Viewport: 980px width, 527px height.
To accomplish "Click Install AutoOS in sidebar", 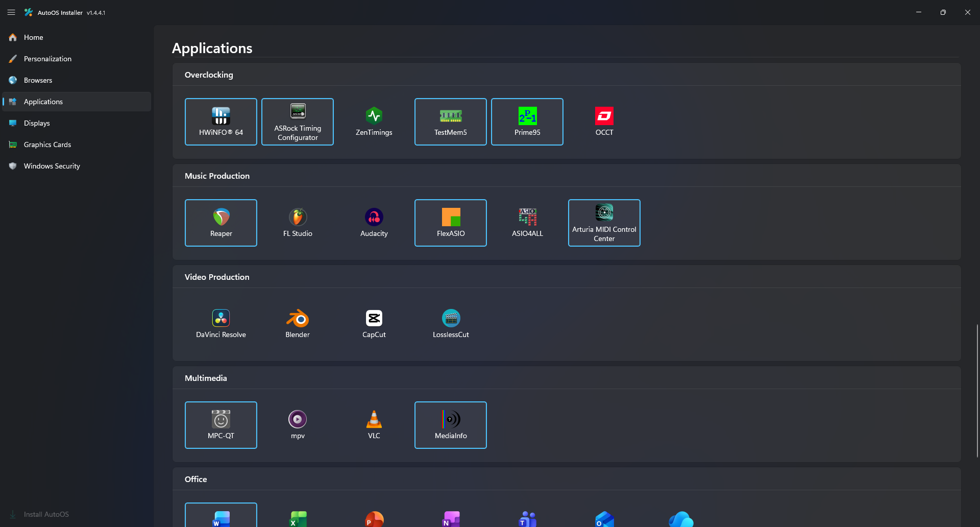I will 77,514.
